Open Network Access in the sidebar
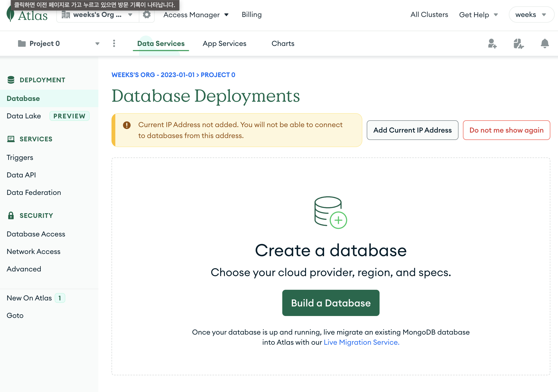This screenshot has width=558, height=392. [x=34, y=251]
